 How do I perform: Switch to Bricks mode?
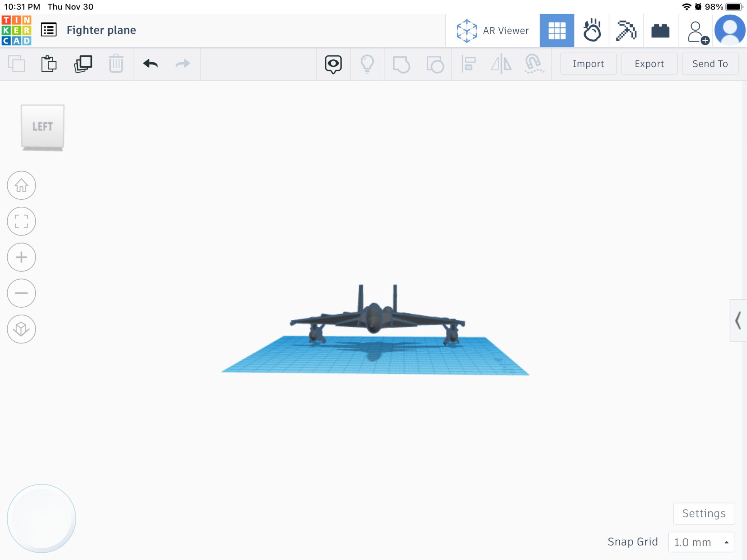[x=660, y=31]
